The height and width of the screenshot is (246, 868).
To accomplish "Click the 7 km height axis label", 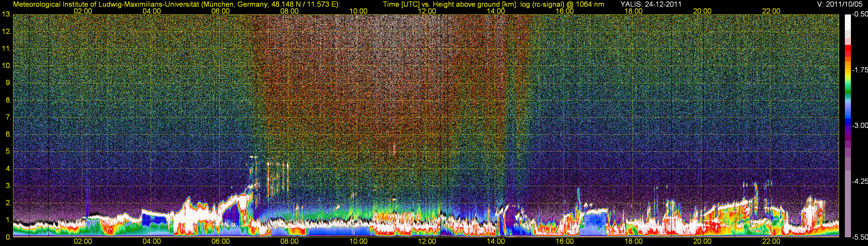I will pyautogui.click(x=8, y=118).
